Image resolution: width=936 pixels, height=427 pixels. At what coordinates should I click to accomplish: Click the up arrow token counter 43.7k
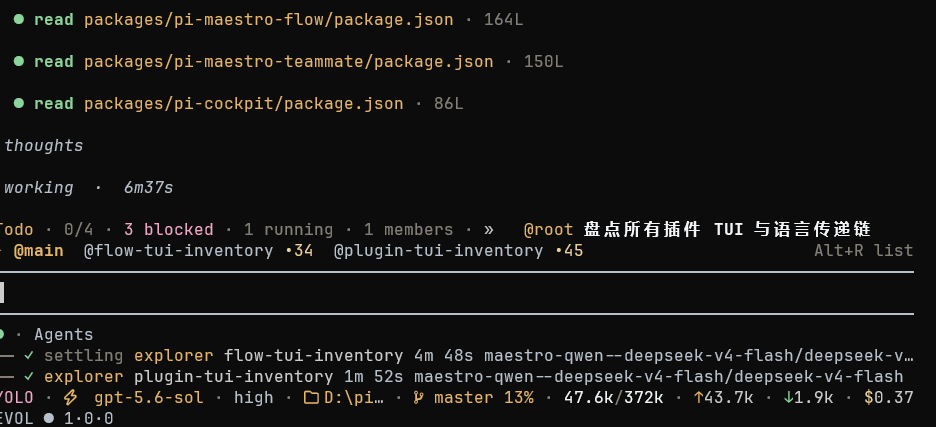723,398
